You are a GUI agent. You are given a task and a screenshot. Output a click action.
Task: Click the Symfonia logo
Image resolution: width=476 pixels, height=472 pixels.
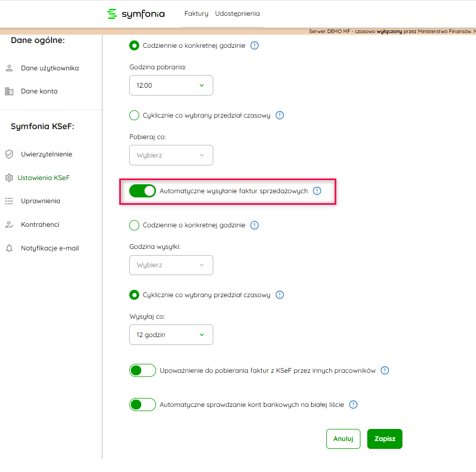[136, 14]
